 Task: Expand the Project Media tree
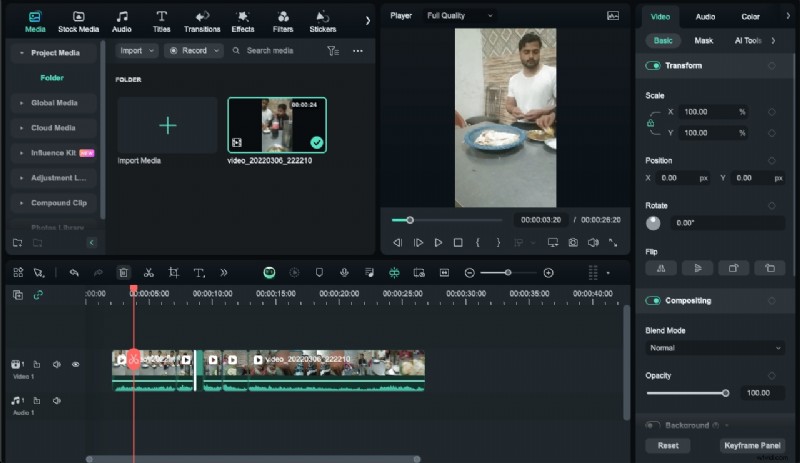pos(21,53)
